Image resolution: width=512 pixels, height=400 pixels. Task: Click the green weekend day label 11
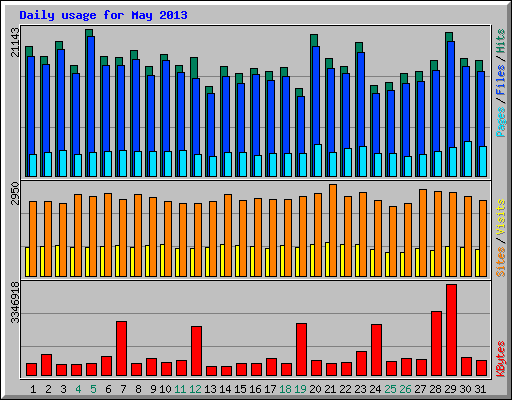pos(180,389)
